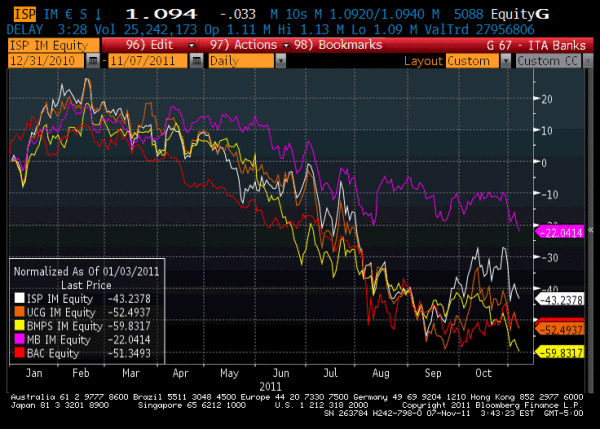Click the BMPS IM Equity legend label

click(x=65, y=326)
